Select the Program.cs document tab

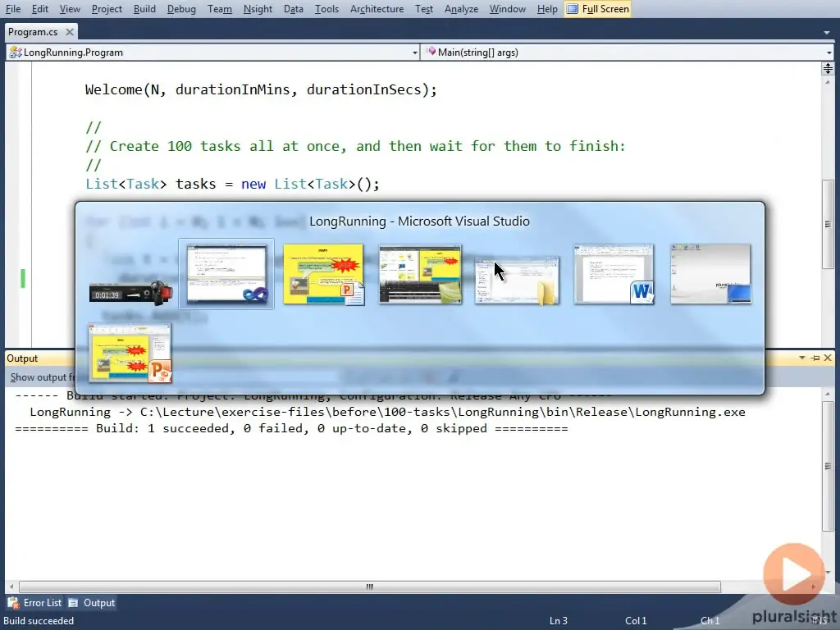pos(33,32)
